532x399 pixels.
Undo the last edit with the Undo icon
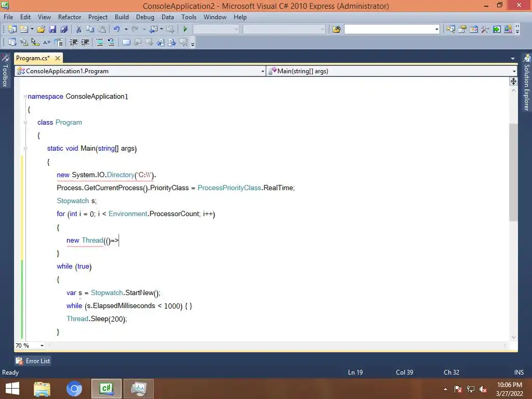click(117, 29)
